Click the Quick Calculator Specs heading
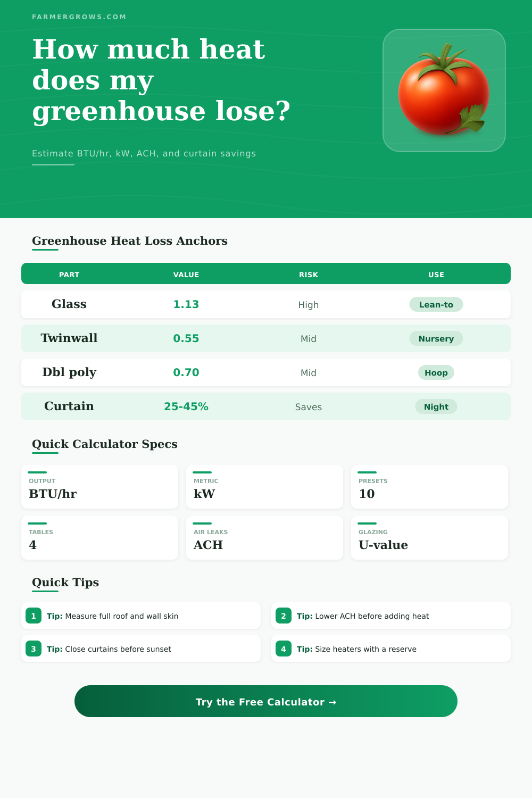Viewport: 532px width, 798px height. pyautogui.click(x=105, y=444)
